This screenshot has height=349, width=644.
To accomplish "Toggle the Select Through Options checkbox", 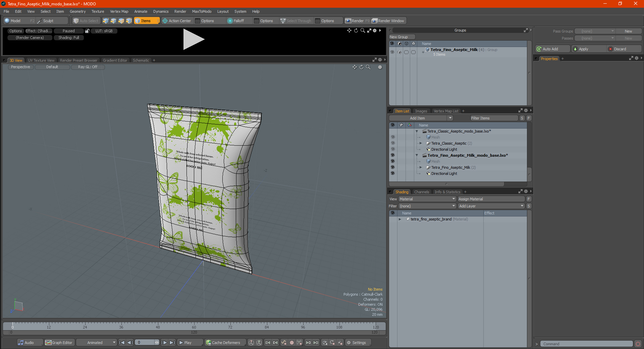I will (318, 21).
